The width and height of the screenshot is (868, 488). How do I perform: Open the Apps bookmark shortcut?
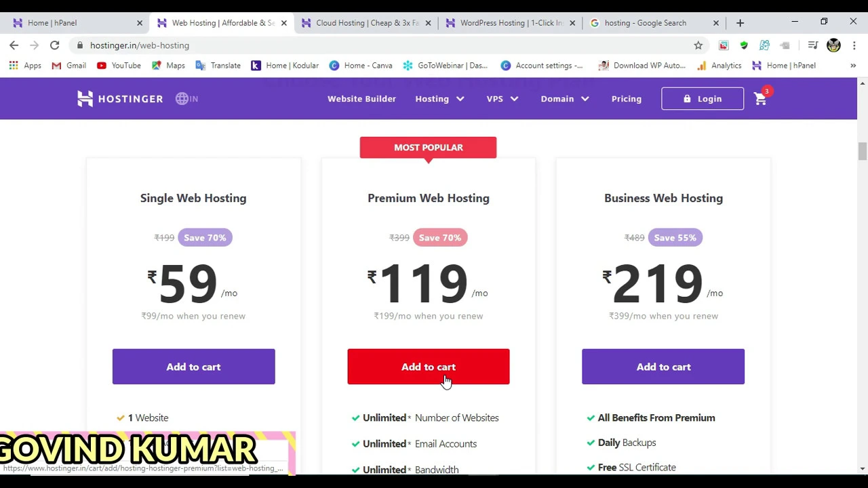click(x=25, y=66)
